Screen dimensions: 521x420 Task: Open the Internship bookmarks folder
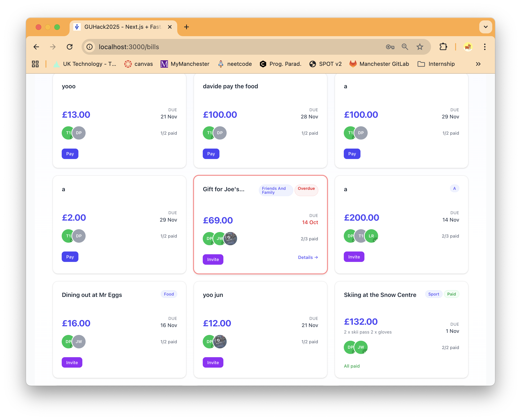click(436, 64)
